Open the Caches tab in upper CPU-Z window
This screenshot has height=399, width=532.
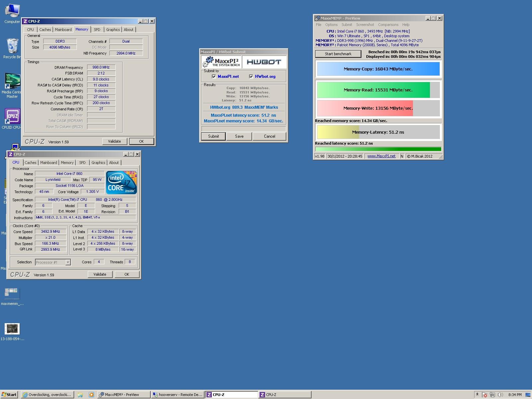pyautogui.click(x=45, y=30)
